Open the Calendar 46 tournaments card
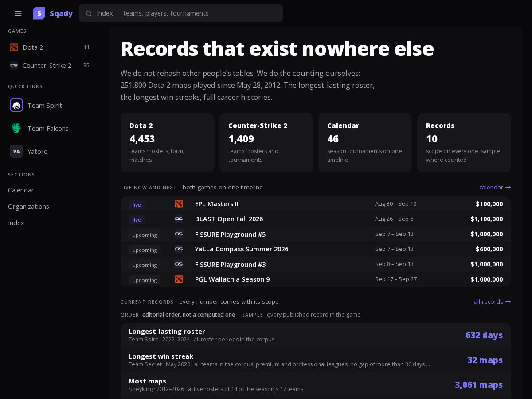This screenshot has height=399, width=532. tap(365, 142)
